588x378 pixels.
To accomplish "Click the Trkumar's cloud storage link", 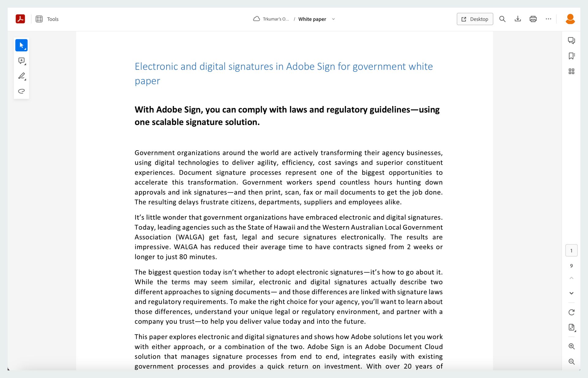I will click(272, 19).
